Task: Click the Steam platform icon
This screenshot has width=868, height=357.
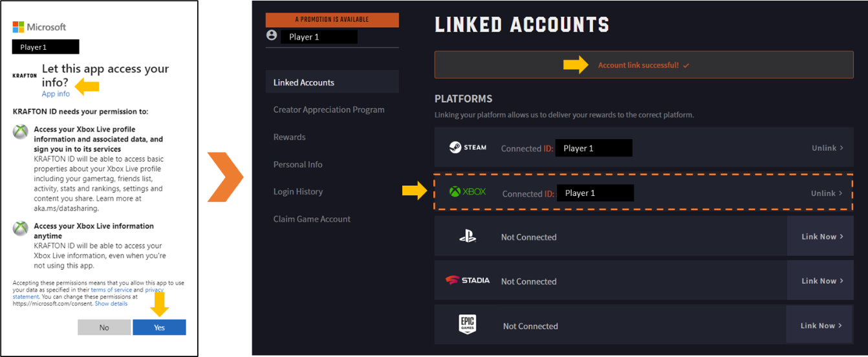Action: point(468,147)
